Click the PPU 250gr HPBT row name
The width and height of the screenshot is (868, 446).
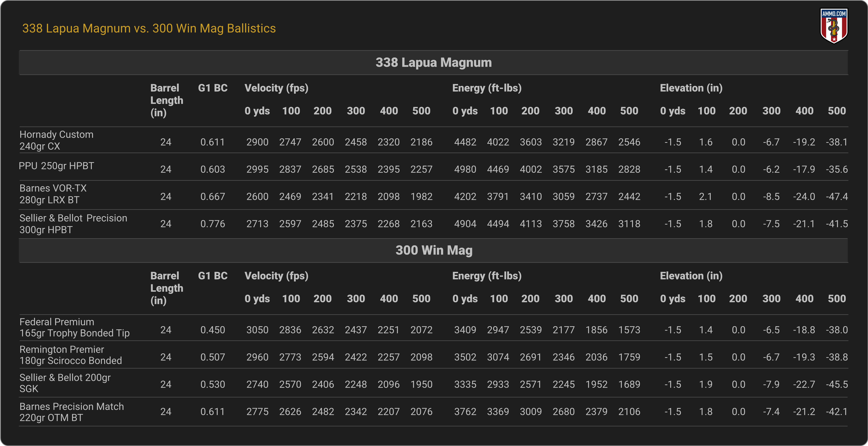[x=56, y=166]
